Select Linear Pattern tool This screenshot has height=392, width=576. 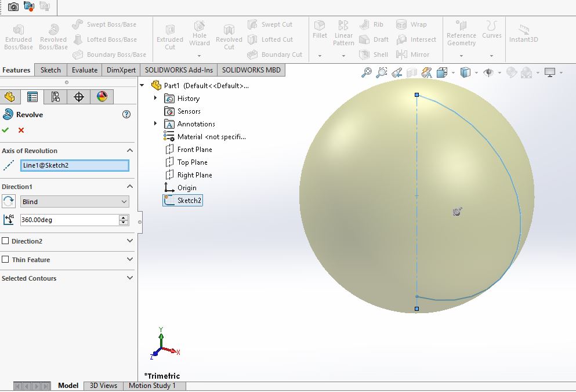pos(343,33)
